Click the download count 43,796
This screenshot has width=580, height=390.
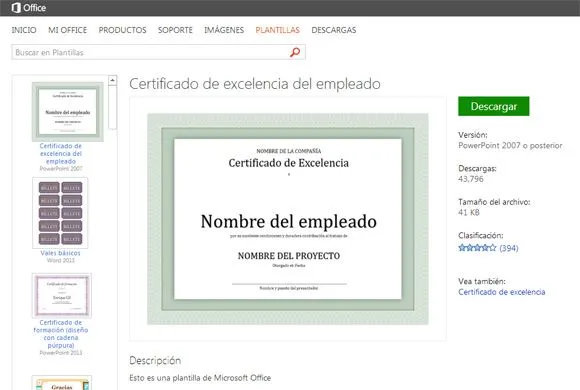pyautogui.click(x=471, y=179)
